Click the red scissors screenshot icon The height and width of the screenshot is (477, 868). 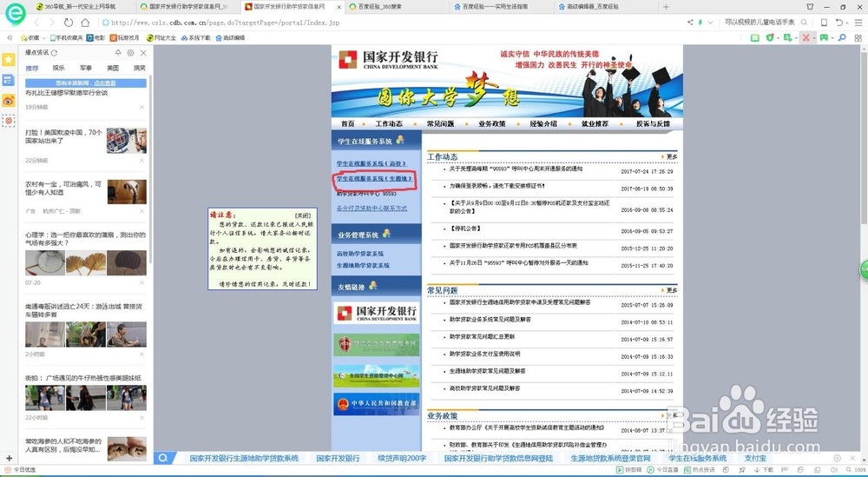click(x=806, y=37)
